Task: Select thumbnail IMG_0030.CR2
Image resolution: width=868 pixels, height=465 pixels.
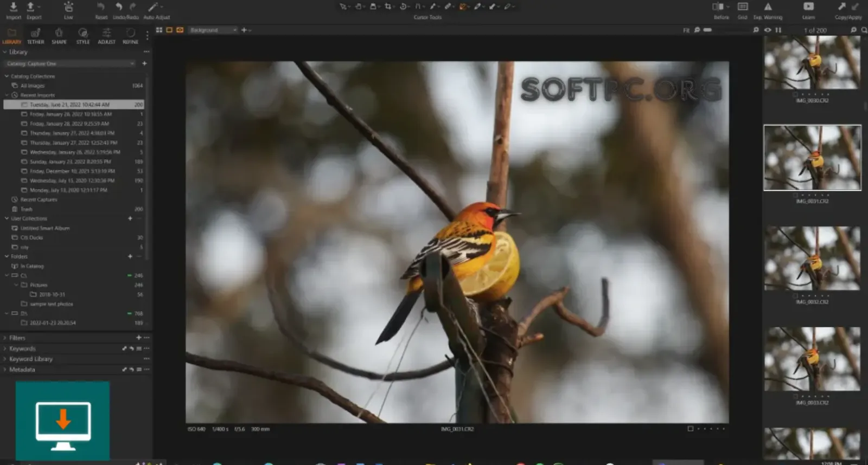Action: click(812, 62)
